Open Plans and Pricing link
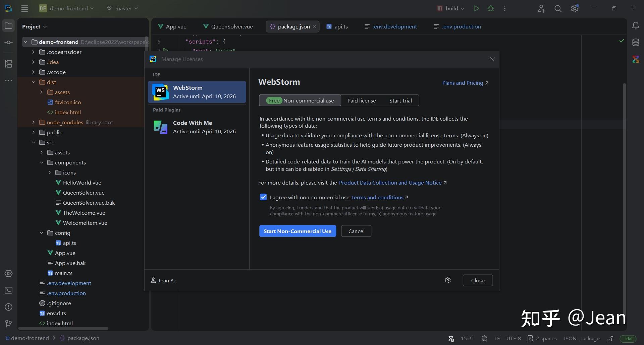This screenshot has width=644, height=345. [x=465, y=83]
